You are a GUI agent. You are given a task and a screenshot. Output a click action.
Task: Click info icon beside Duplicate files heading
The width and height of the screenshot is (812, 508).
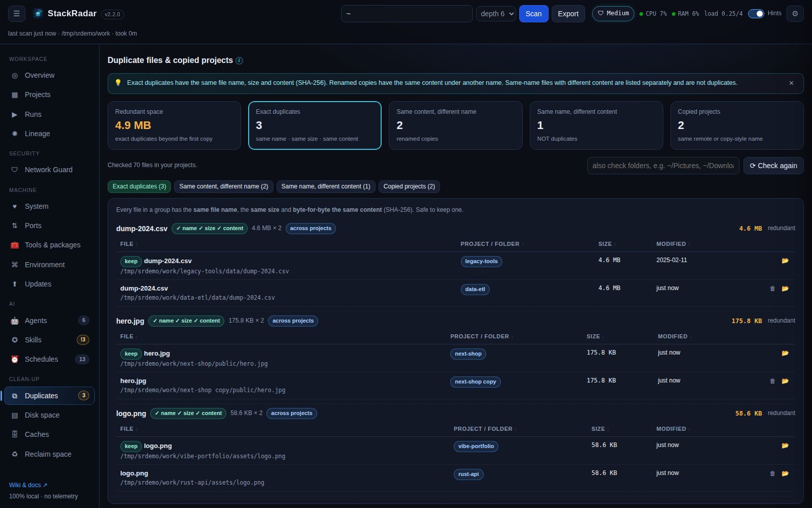(239, 60)
